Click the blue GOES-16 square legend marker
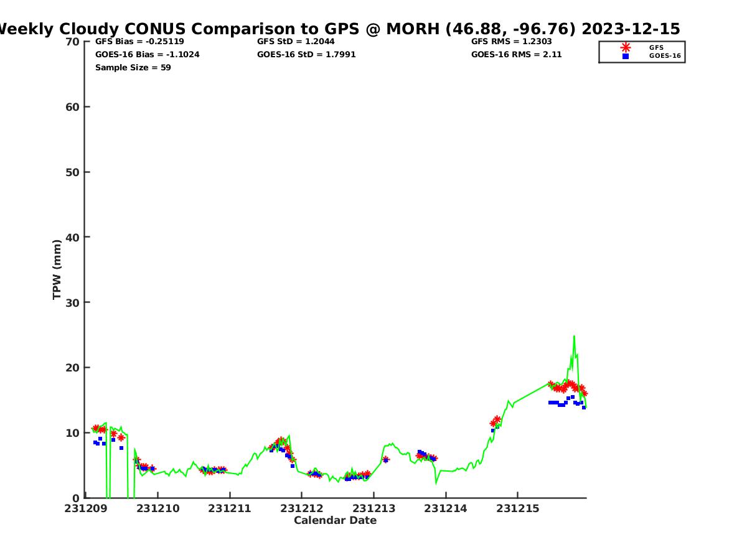Viewport: 747px width, 560px height. click(626, 56)
